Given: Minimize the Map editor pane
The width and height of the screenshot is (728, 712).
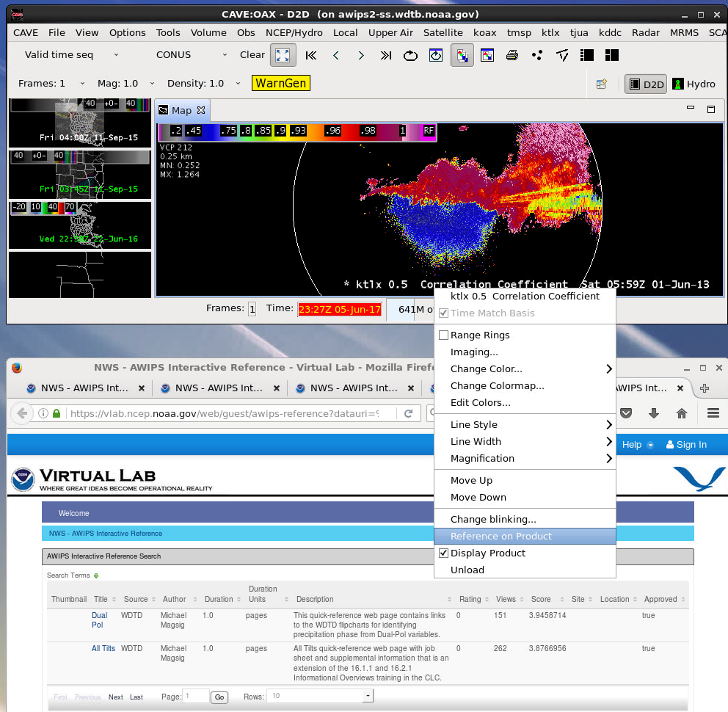Looking at the screenshot, I should coord(691,108).
